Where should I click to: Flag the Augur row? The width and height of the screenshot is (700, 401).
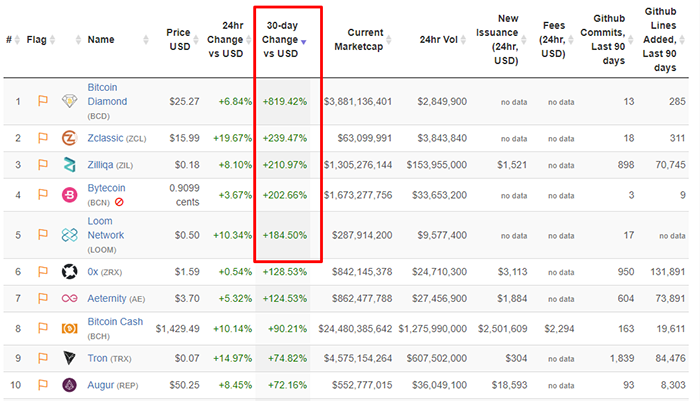[42, 385]
